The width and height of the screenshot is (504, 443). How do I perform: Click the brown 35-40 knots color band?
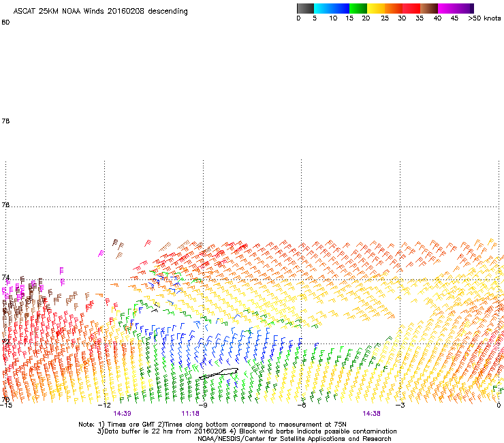click(429, 8)
